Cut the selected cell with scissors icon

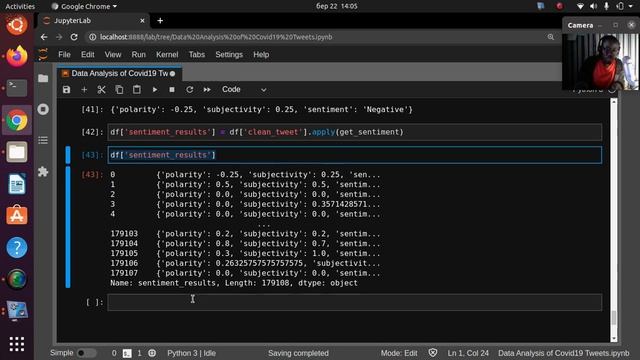(102, 89)
